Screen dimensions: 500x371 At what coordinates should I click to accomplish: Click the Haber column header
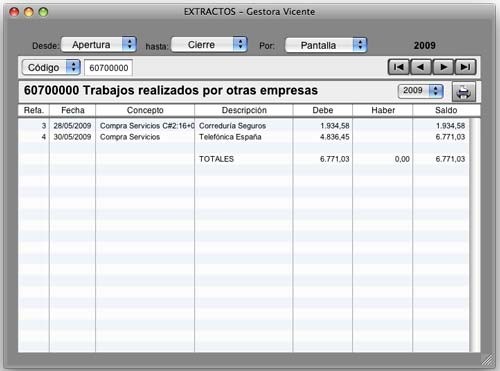[x=383, y=110]
